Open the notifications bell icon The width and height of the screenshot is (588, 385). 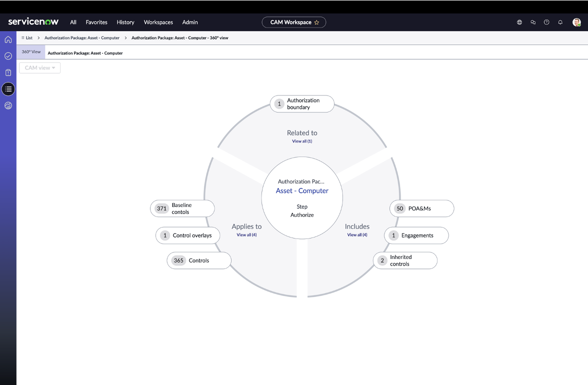560,22
